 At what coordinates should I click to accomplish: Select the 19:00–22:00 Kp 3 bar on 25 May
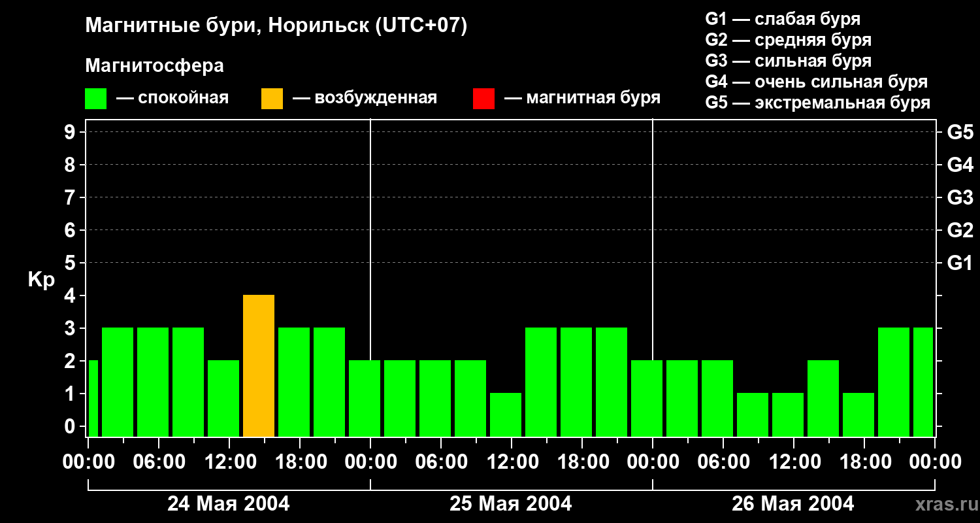tap(612, 382)
